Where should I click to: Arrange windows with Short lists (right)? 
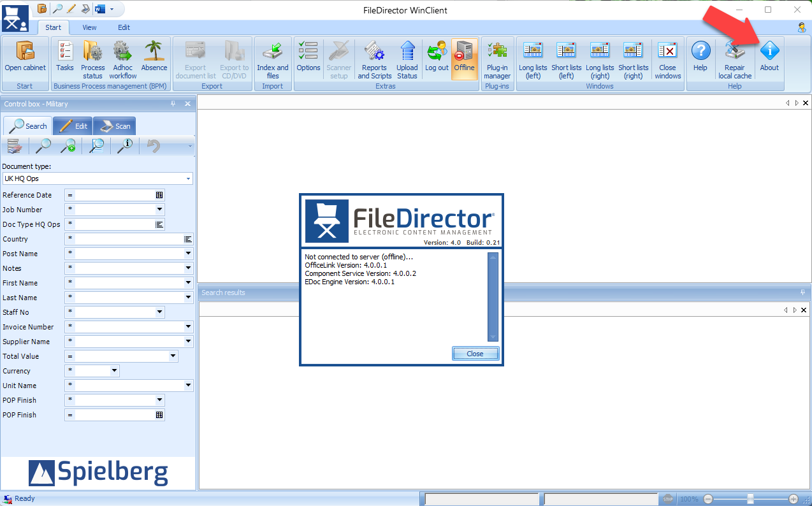point(634,59)
